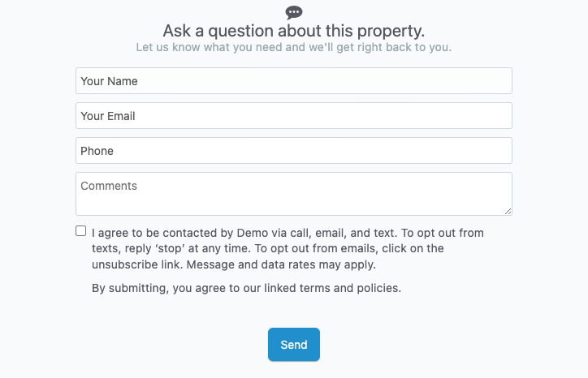This screenshot has width=588, height=378.
Task: Submit the form with the Send button
Action: (x=294, y=345)
